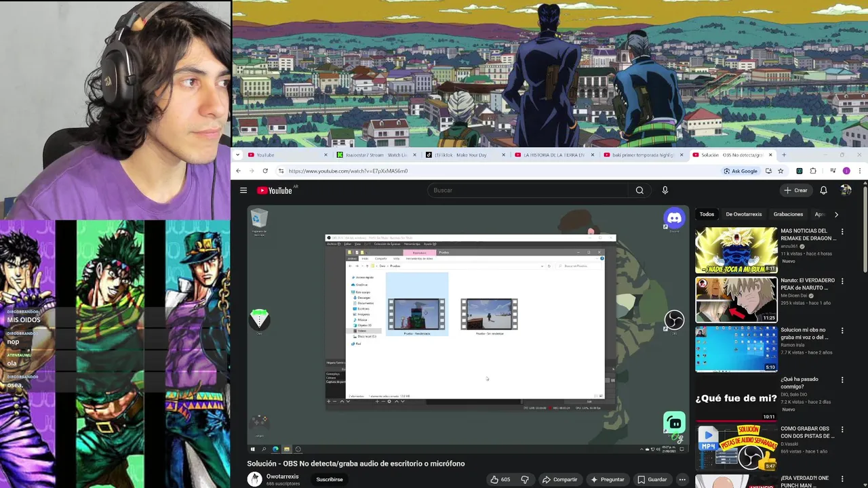Image resolution: width=868 pixels, height=488 pixels.
Task: Click the Preguntar button
Action: click(607, 479)
